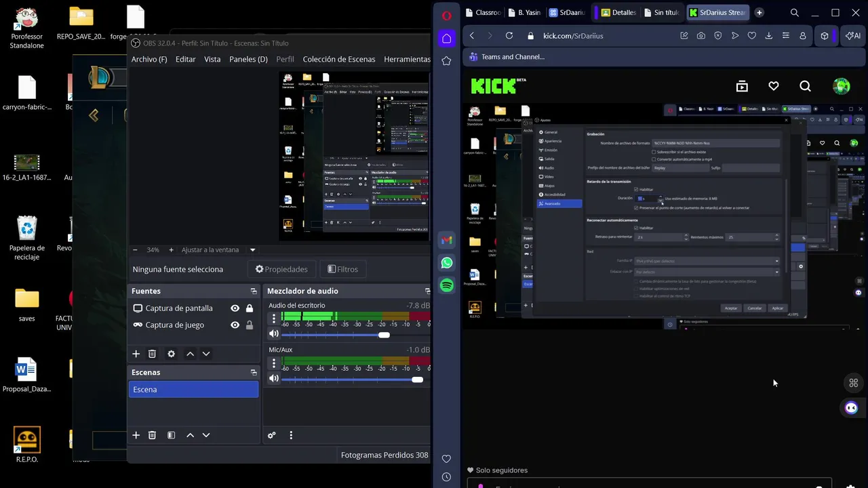Open scene filters icon in Escenas toolbar
Screen dimensions: 868x488
(171, 435)
